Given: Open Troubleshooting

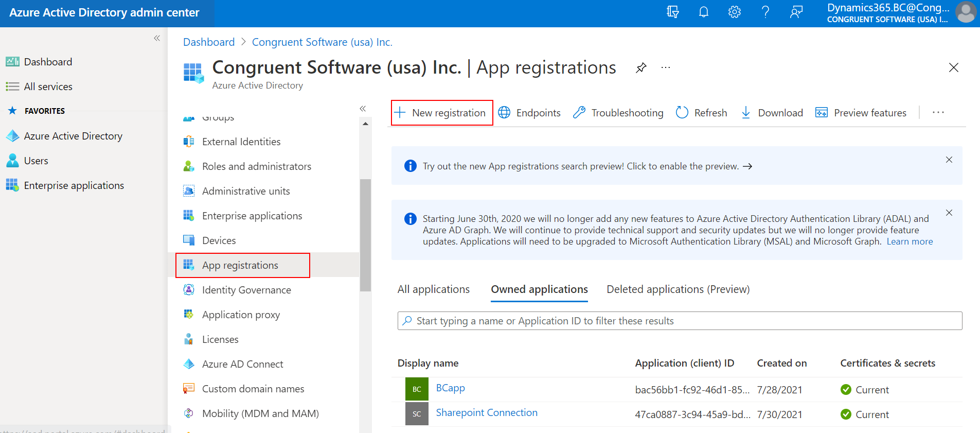Looking at the screenshot, I should tap(618, 113).
